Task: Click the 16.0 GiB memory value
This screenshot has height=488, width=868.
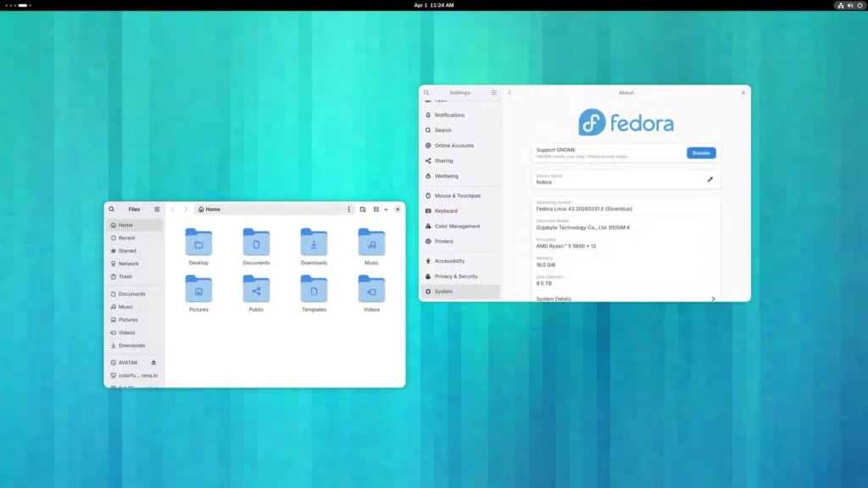Action: (x=545, y=264)
